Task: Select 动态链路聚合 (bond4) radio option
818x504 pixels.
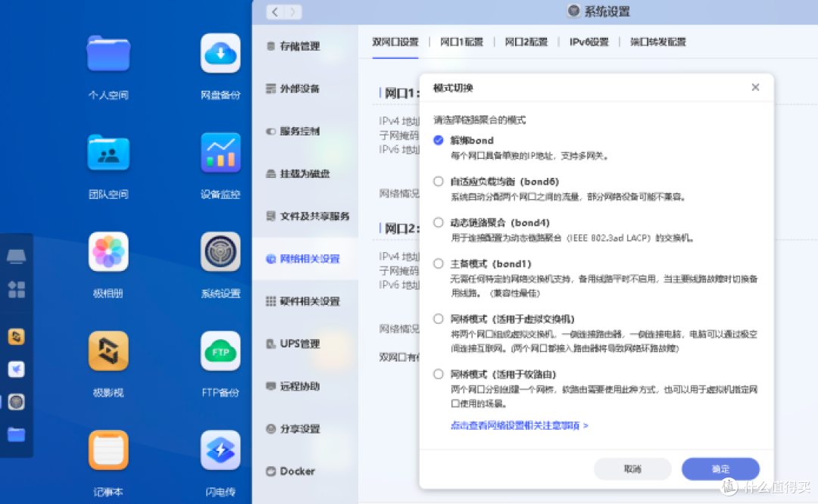Action: click(439, 222)
